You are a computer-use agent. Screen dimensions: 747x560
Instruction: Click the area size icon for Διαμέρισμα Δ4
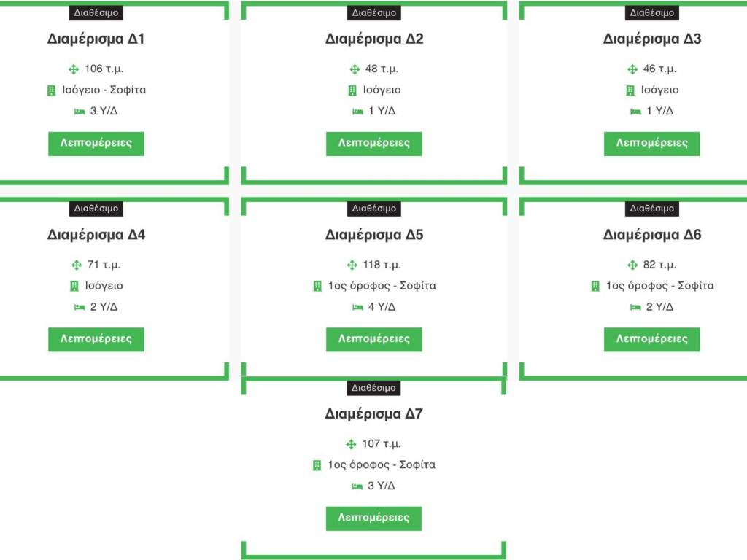pos(77,265)
